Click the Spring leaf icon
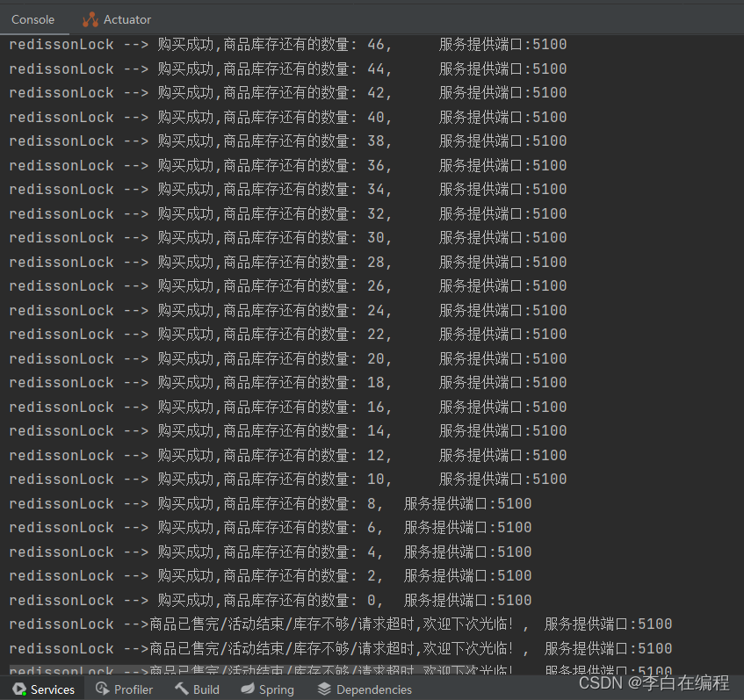 point(247,689)
